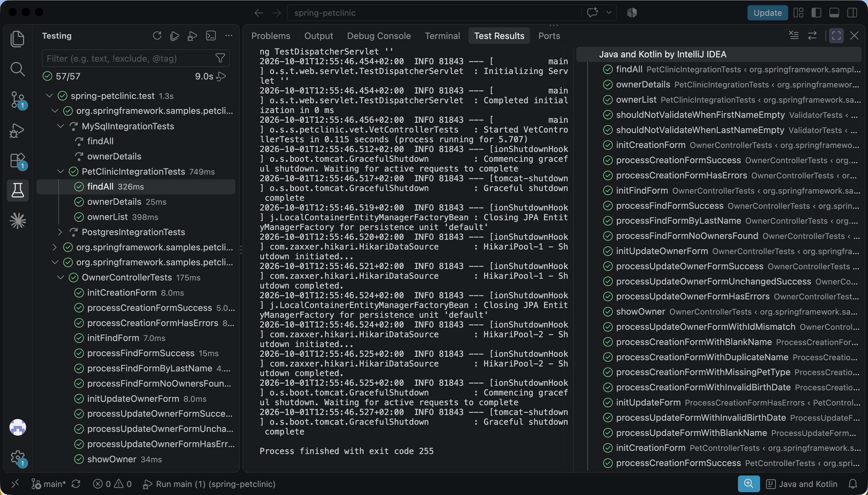Switch to the Problems tab
The width and height of the screenshot is (868, 495).
coord(270,36)
